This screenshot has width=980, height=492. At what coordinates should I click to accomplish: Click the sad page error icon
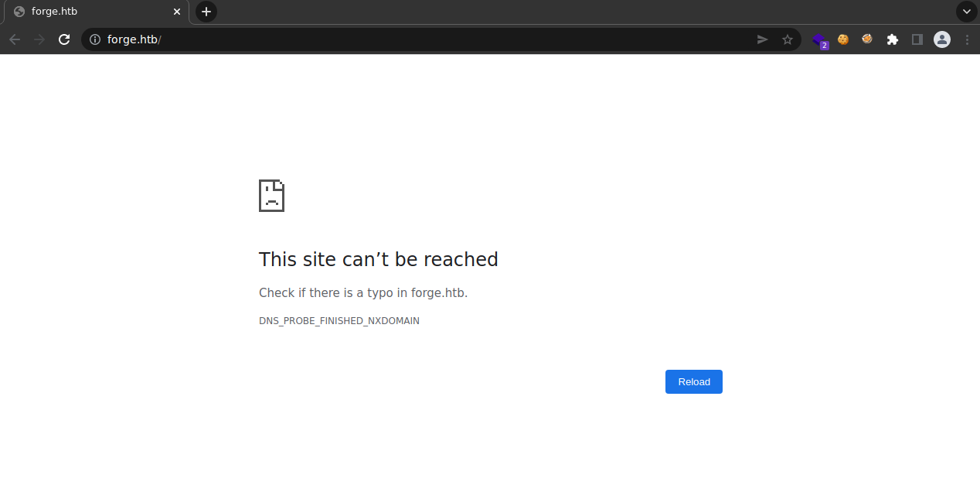point(271,196)
